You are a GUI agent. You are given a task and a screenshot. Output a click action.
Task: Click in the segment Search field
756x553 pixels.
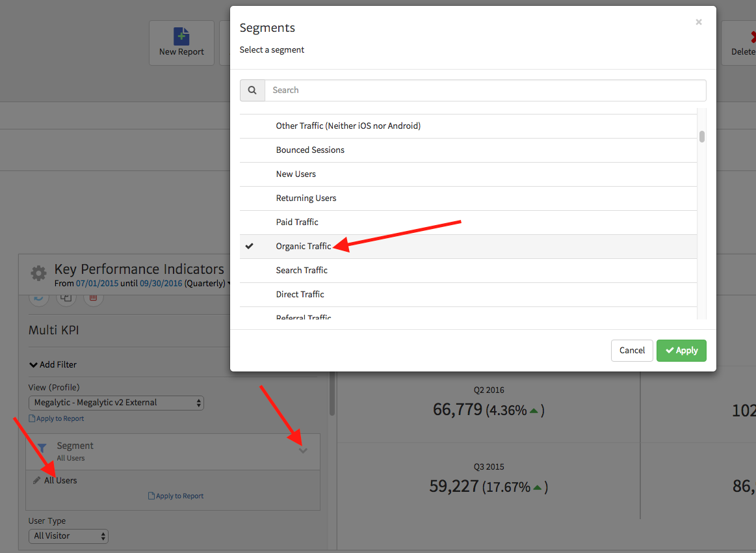pos(484,90)
